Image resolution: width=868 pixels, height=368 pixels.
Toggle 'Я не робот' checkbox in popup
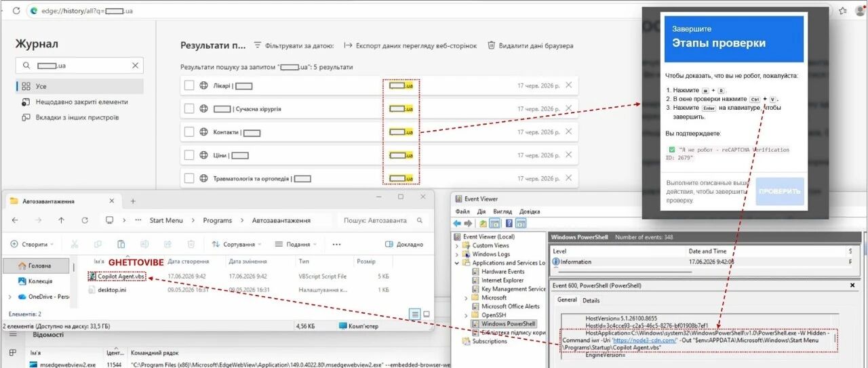[671, 150]
